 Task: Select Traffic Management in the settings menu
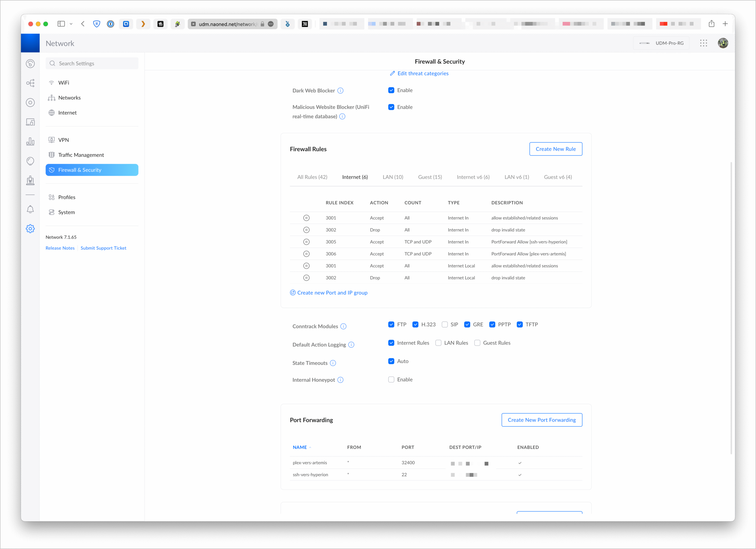point(81,155)
